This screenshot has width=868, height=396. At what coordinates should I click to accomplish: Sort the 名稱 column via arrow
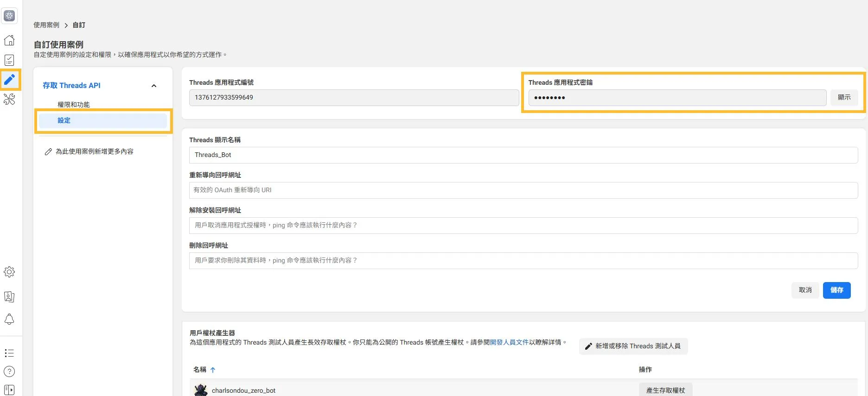[213, 370]
